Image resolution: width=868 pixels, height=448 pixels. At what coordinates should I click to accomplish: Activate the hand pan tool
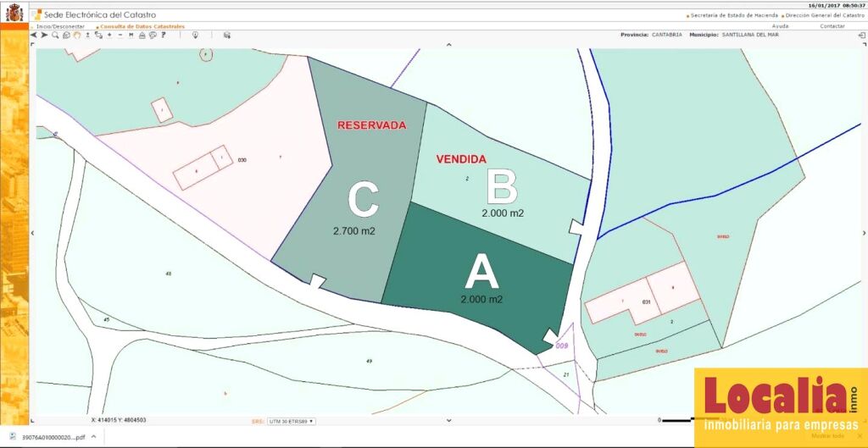pyautogui.click(x=77, y=36)
